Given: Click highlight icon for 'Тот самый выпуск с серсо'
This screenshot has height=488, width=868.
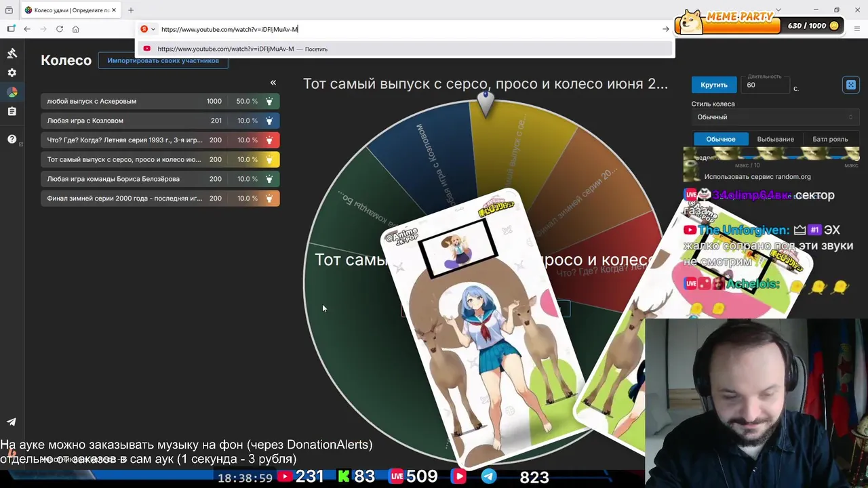Looking at the screenshot, I should [269, 160].
